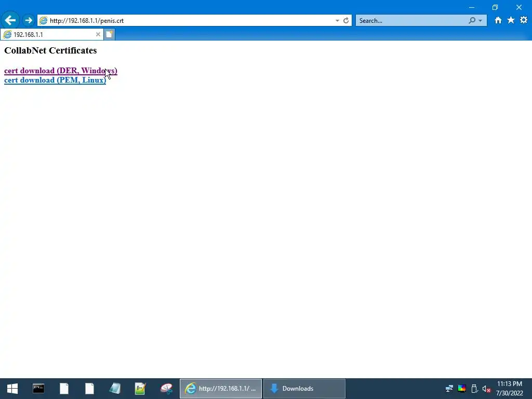Click the IE page icon in address bar
Screen dimensions: 532x399
pos(44,21)
